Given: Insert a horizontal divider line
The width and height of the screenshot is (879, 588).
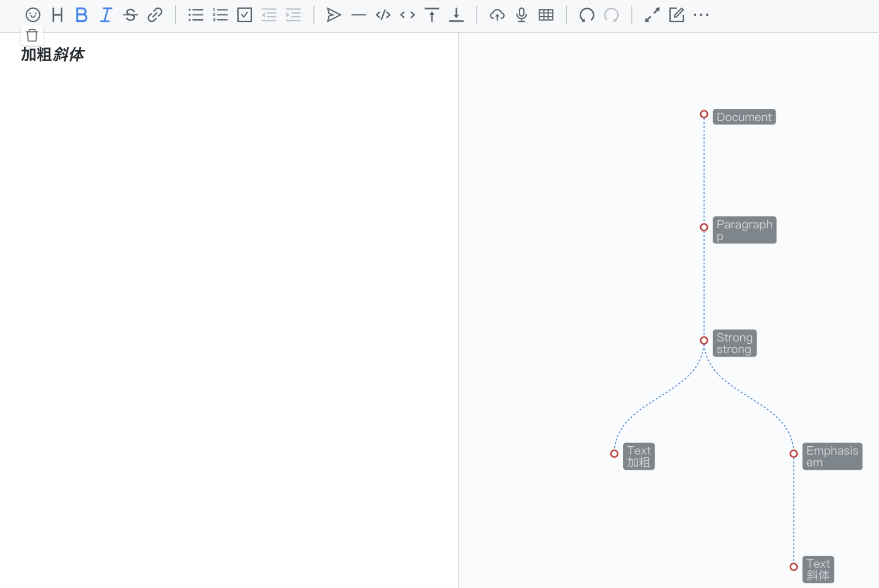Looking at the screenshot, I should pyautogui.click(x=358, y=15).
